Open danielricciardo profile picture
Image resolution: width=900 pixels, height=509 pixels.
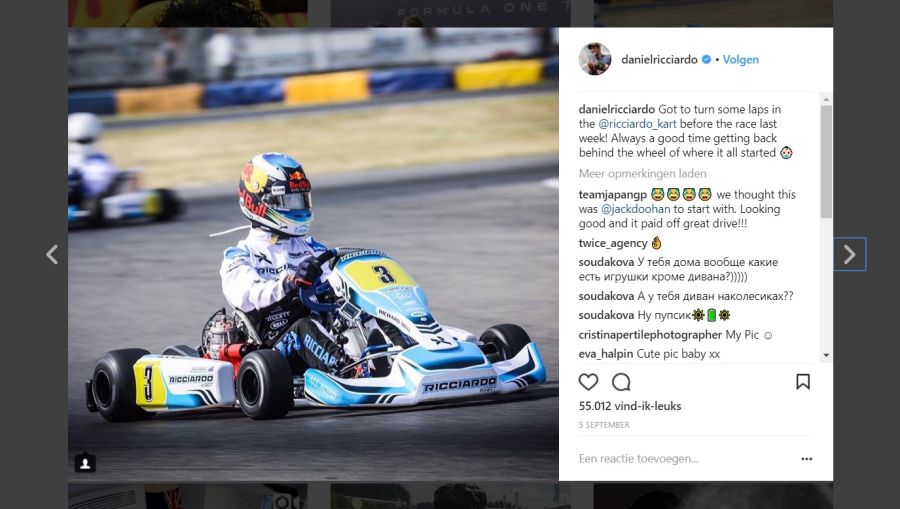click(x=595, y=59)
